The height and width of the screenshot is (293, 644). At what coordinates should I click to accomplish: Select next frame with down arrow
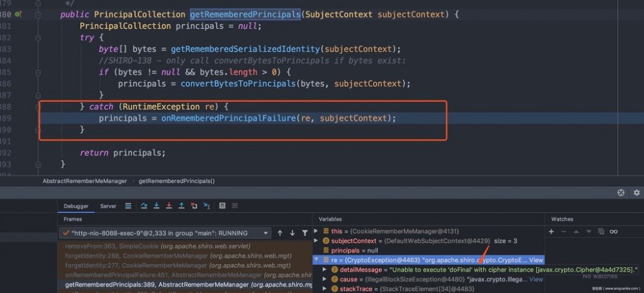point(292,233)
